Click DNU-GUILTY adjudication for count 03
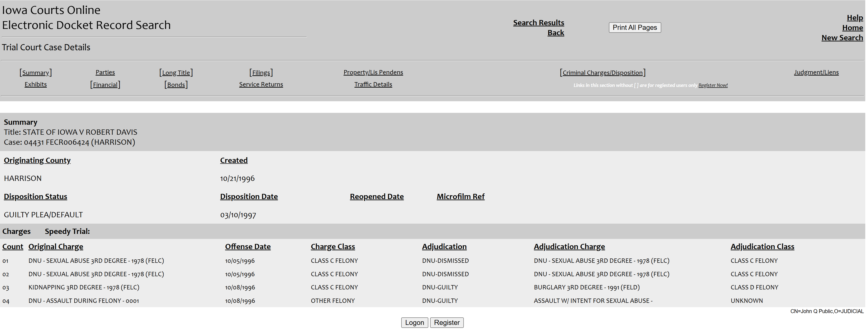This screenshot has height=329, width=868. [x=440, y=288]
